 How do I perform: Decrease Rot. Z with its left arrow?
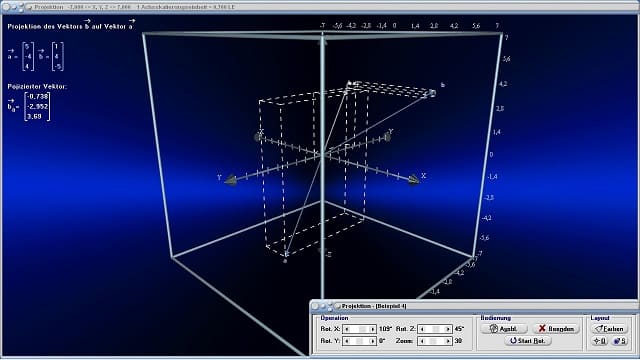click(x=422, y=329)
